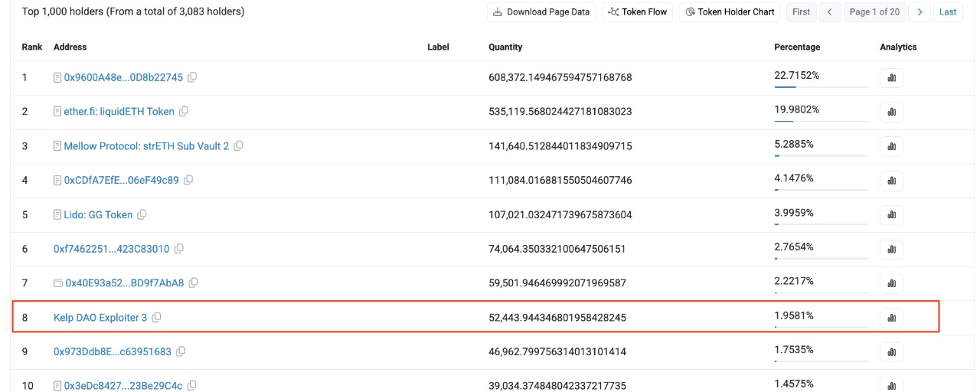The image size is (980, 392).
Task: Open Kelp DAO Exploiter 3 address link
Action: pos(100,318)
